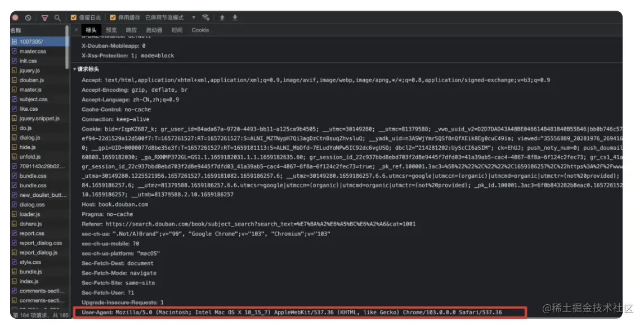Close the request details panel
This screenshot has height=325, width=644.
tap(76, 30)
